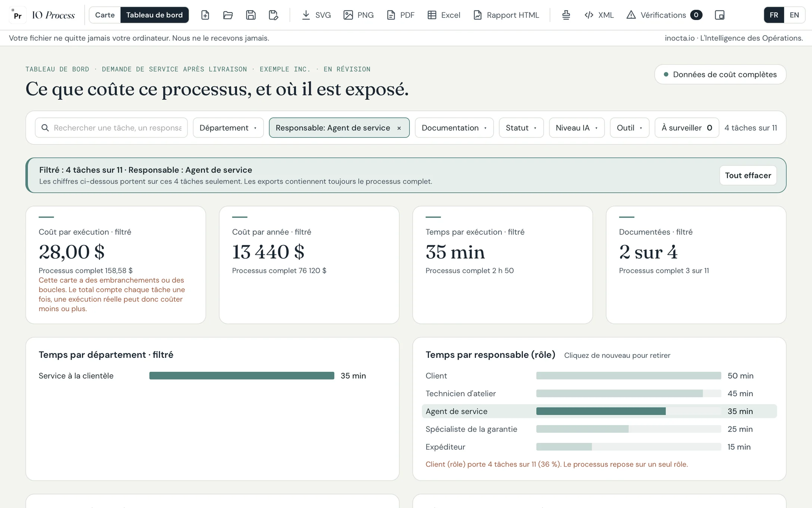The image size is (812, 508).
Task: Toggle the picture-in-picture panel icon
Action: (720, 15)
